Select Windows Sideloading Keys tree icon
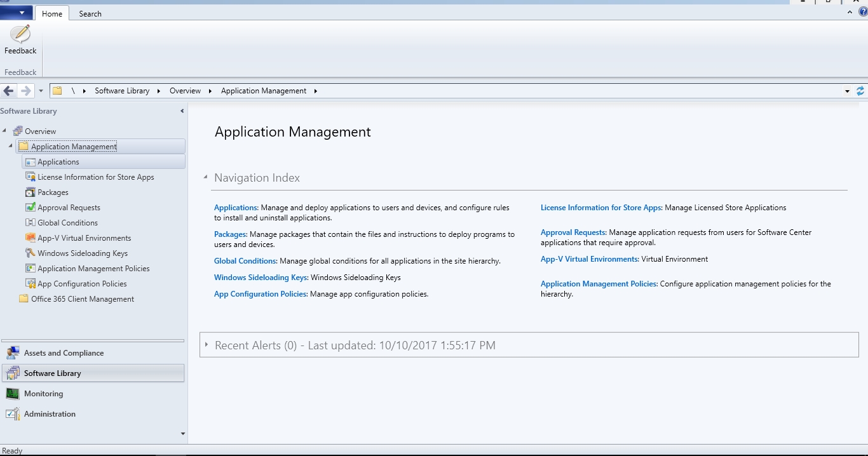The height and width of the screenshot is (456, 868). click(x=30, y=253)
